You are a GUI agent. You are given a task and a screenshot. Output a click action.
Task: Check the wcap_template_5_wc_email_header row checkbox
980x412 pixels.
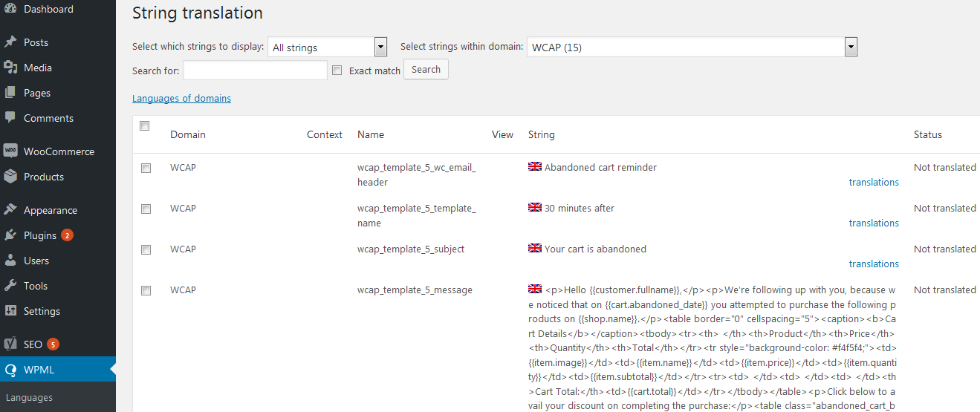pyautogui.click(x=146, y=169)
